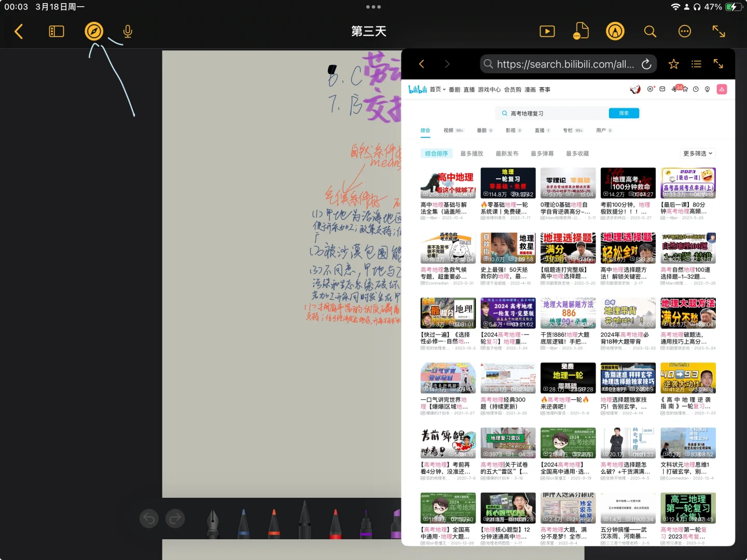
Task: Switch to the 综合 results tab
Action: (x=425, y=130)
